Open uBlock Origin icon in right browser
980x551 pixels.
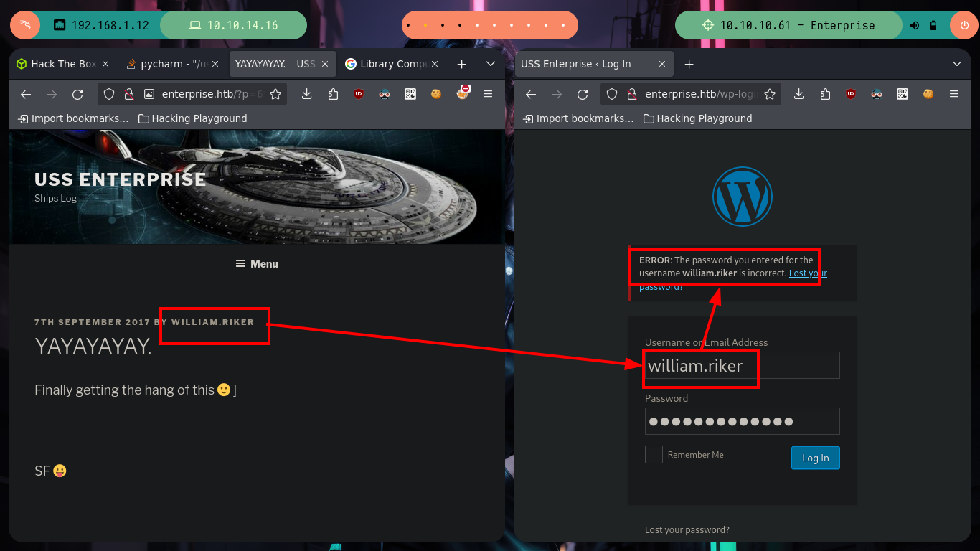tap(851, 94)
